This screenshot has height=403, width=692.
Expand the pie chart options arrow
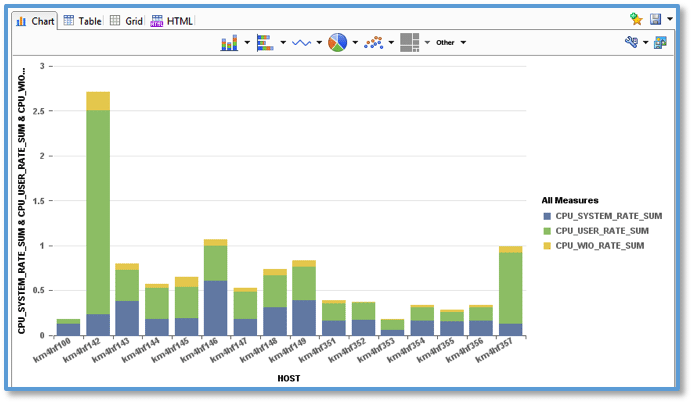point(355,43)
